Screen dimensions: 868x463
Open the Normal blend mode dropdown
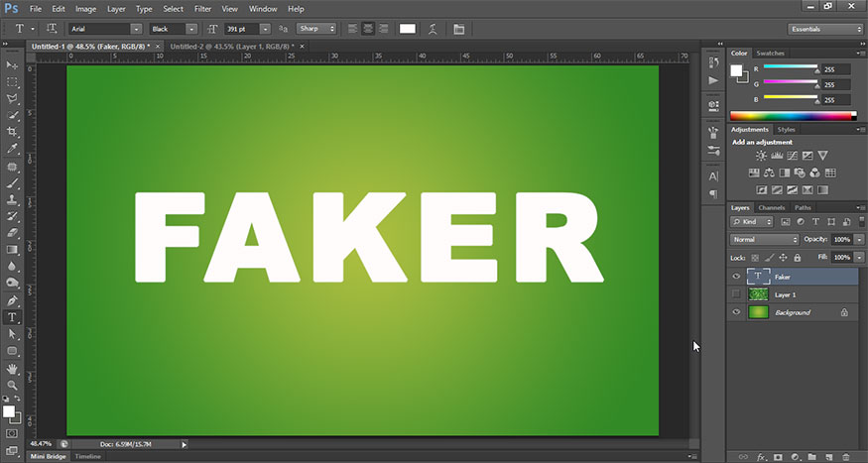[765, 240]
